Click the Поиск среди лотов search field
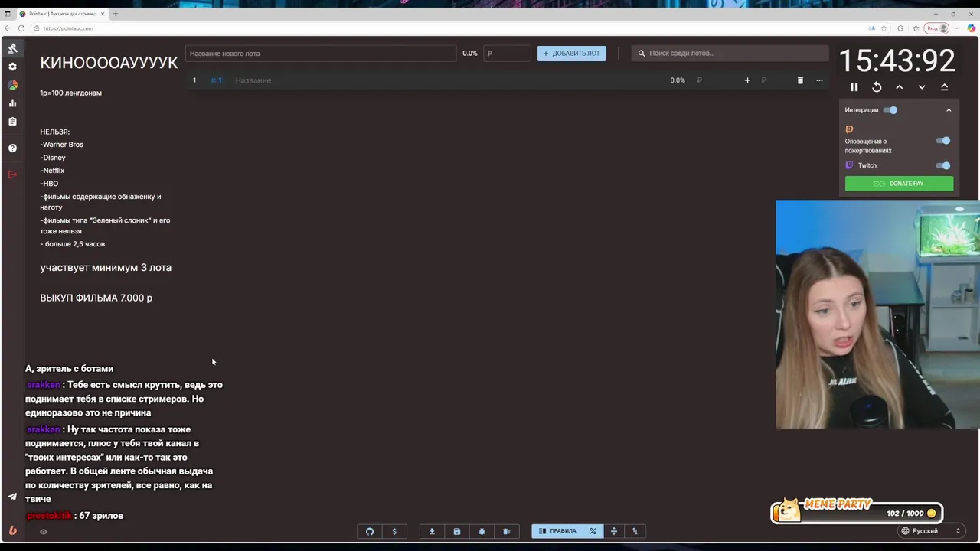 pyautogui.click(x=730, y=54)
